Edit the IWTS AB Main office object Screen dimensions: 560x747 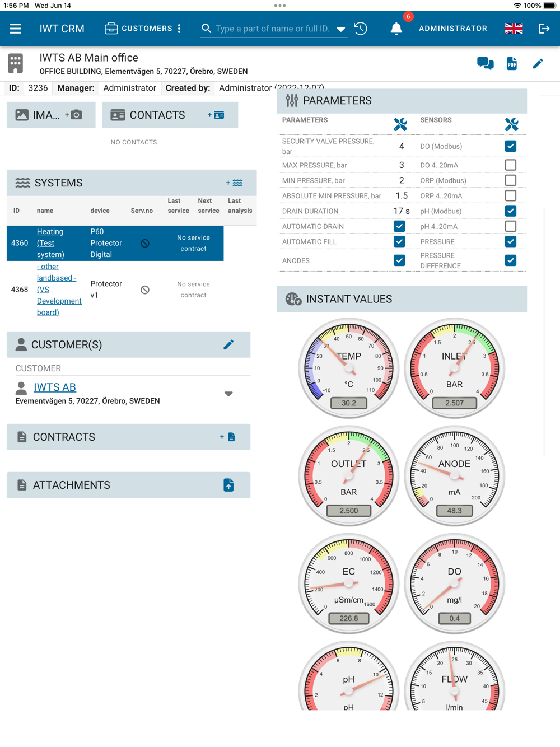click(538, 63)
